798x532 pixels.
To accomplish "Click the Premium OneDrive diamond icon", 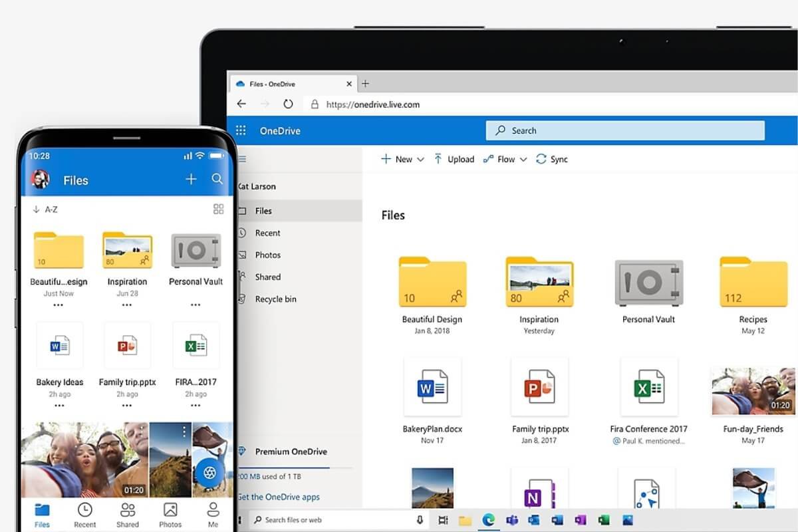I will [242, 451].
